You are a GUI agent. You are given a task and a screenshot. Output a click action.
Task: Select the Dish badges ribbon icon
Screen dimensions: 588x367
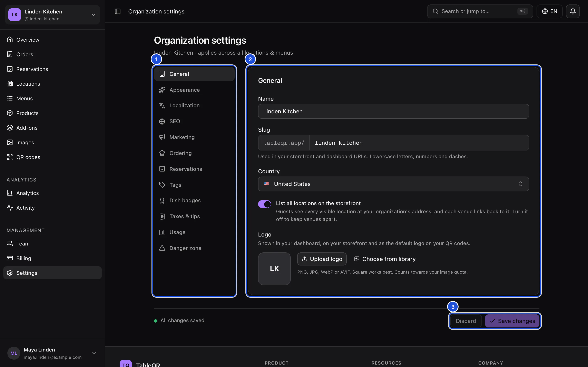click(x=162, y=200)
